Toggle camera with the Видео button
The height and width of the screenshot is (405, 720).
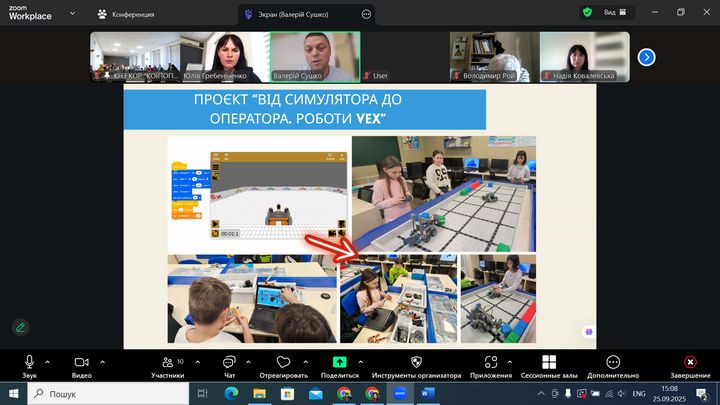coord(81,362)
